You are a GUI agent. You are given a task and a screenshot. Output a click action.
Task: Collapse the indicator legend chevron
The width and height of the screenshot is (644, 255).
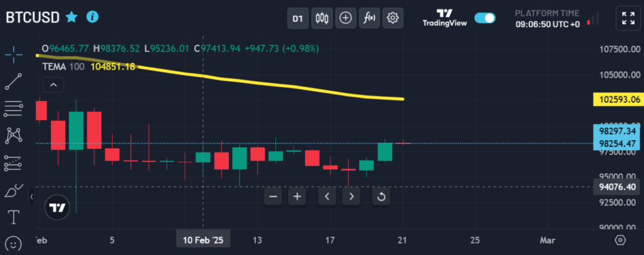[53, 85]
